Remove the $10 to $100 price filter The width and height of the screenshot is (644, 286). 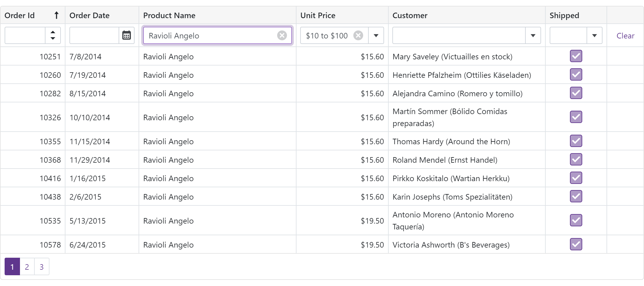point(358,35)
